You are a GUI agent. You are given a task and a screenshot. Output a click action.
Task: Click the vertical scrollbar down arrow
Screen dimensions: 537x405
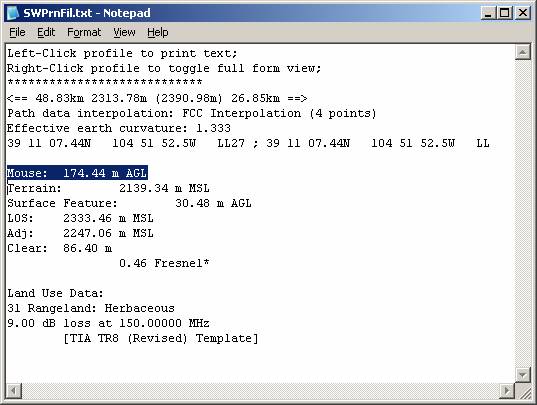coord(523,375)
